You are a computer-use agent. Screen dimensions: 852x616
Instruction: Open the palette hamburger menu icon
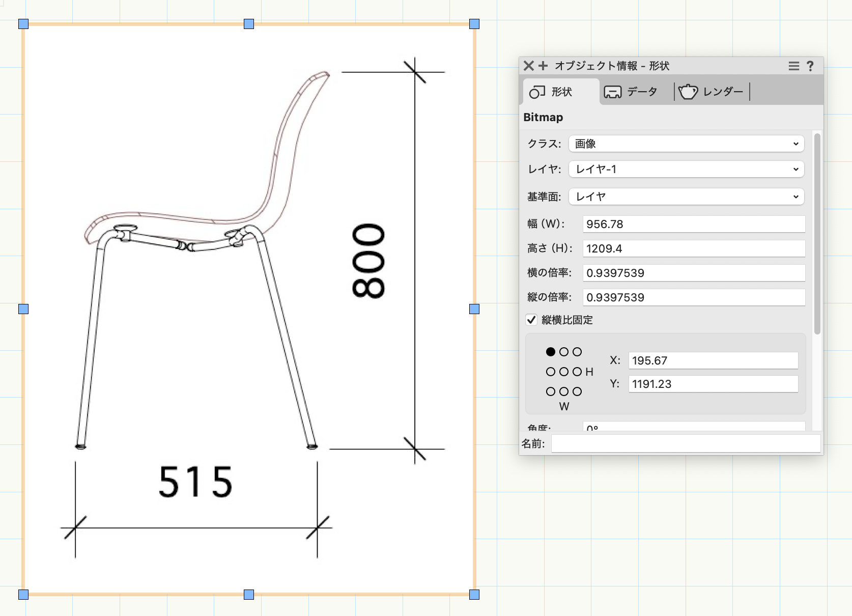click(793, 66)
